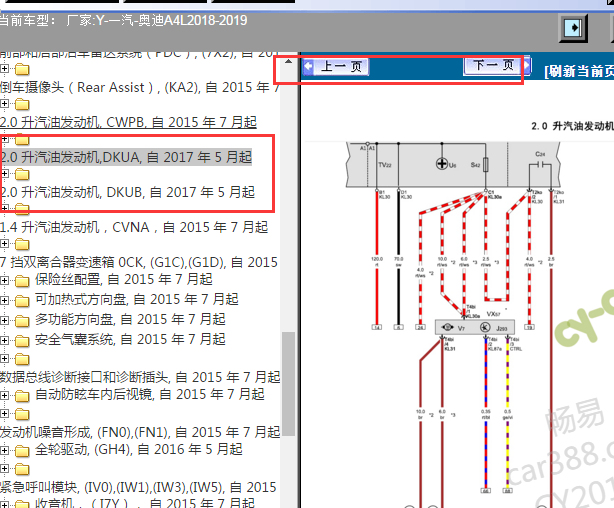Select 2.0 升汽油发动机 DKUB entry
Screen dimensions: 614x508
pos(127,192)
